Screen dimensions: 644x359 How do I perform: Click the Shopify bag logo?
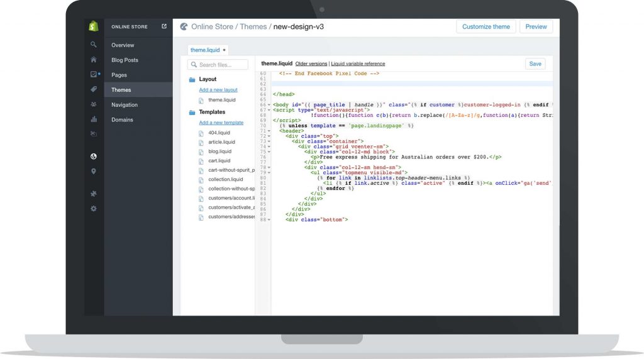pyautogui.click(x=94, y=26)
